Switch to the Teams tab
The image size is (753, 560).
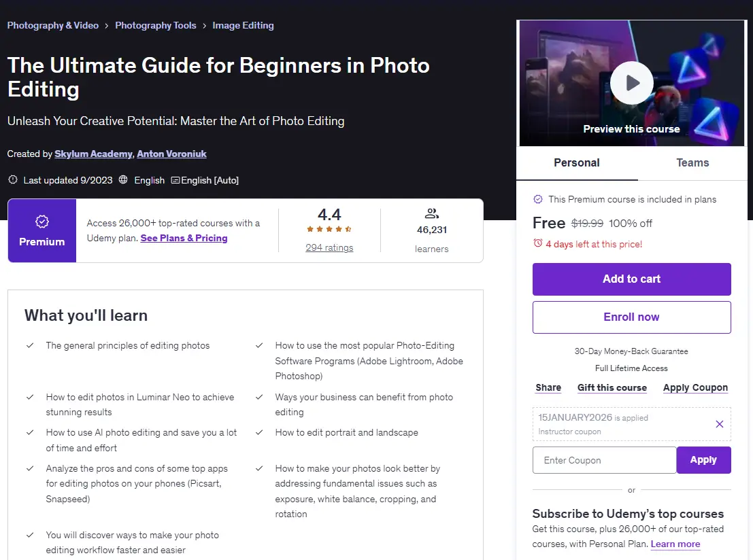coord(692,162)
